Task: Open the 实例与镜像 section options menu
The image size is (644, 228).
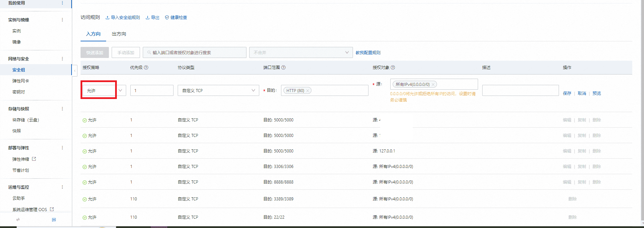Action: click(x=62, y=20)
